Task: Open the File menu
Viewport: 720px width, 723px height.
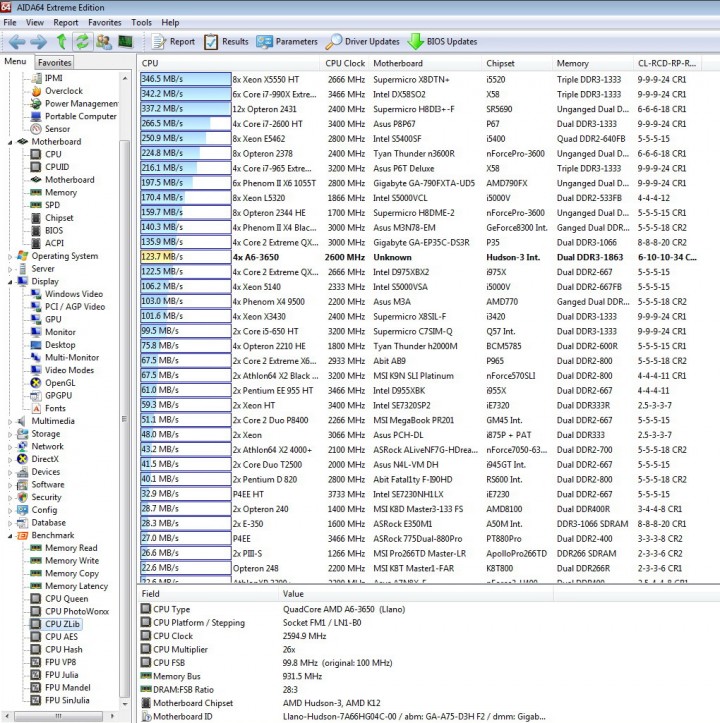Action: coord(10,22)
